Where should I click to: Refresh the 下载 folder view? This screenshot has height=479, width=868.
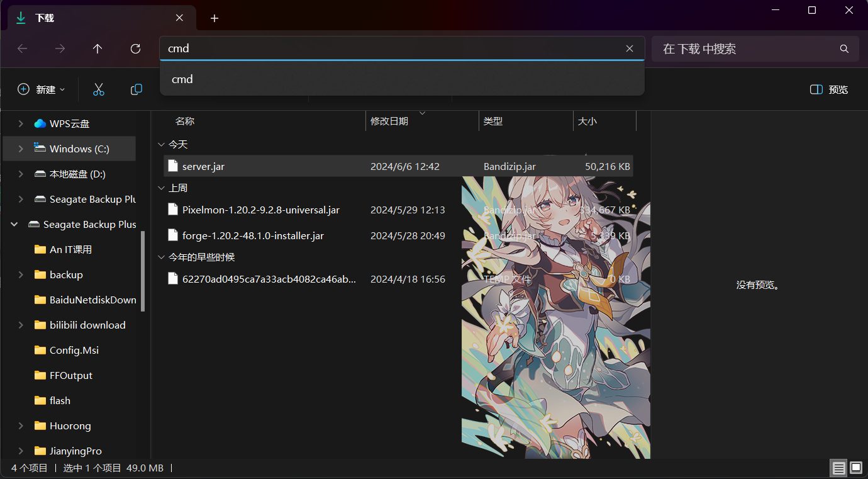(x=135, y=48)
